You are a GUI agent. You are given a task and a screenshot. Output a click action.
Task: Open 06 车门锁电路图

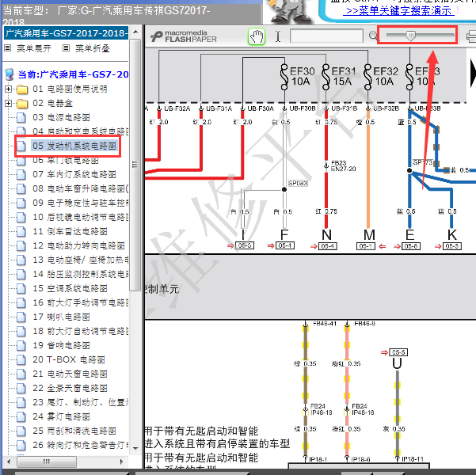[66, 160]
